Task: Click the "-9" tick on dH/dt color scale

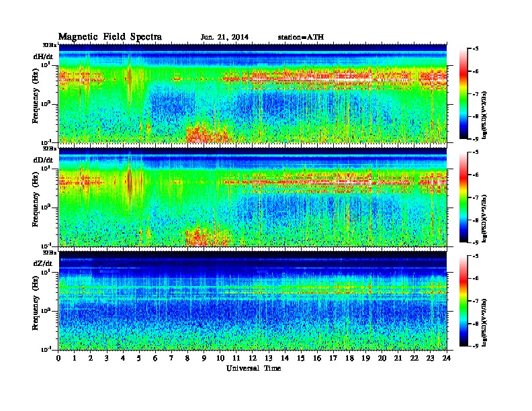Action: [x=476, y=139]
